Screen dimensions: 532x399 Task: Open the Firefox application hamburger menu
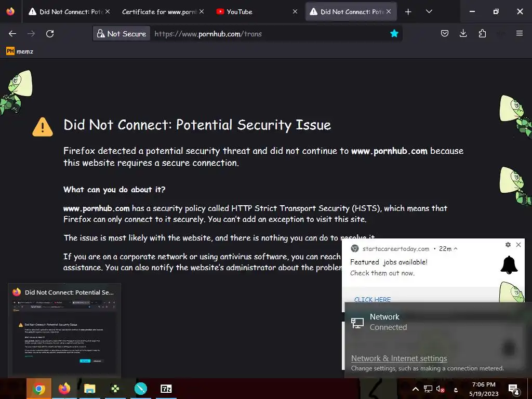pos(520,33)
